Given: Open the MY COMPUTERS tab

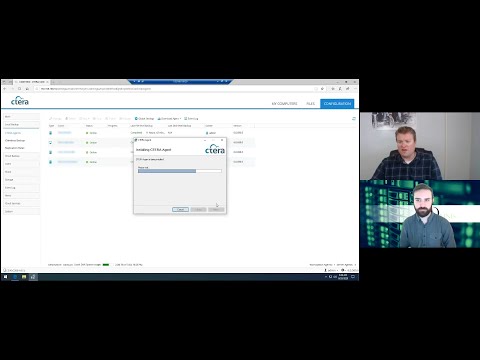Looking at the screenshot, I should click(x=284, y=104).
